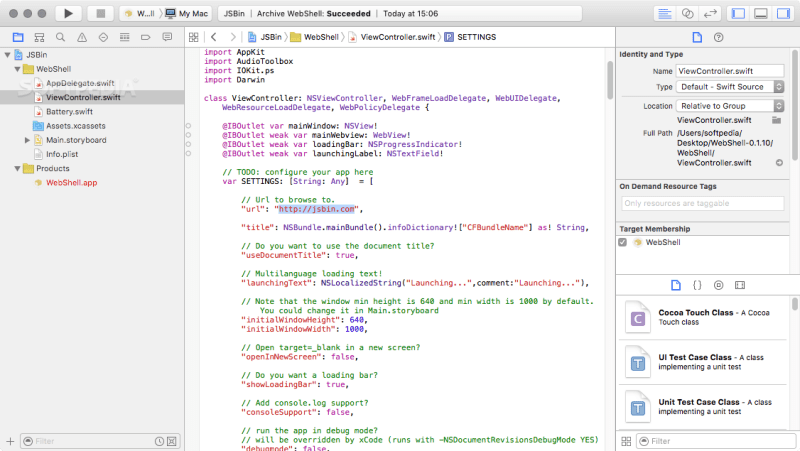Screen dimensions: 800x451
Task: Choose My Mac destination
Action: point(187,14)
